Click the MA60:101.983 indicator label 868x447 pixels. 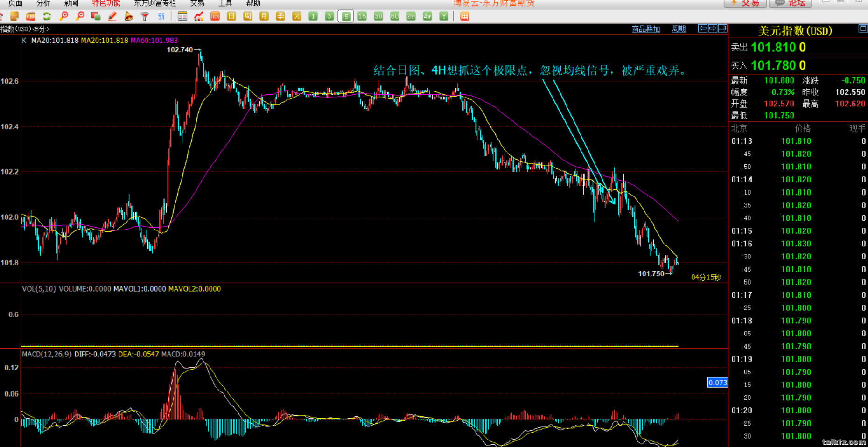(x=154, y=41)
